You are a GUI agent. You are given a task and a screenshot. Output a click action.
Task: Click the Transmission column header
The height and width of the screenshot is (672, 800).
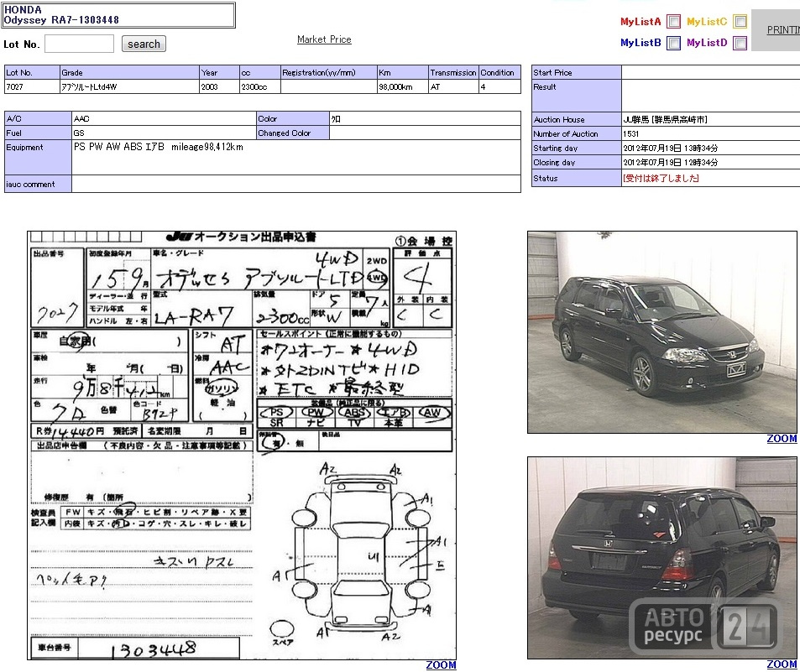(453, 72)
